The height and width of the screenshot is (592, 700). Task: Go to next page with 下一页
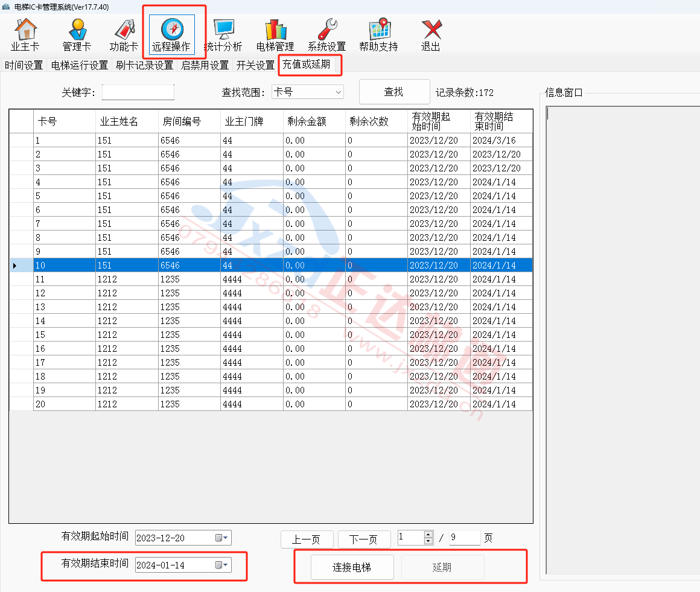pyautogui.click(x=363, y=539)
